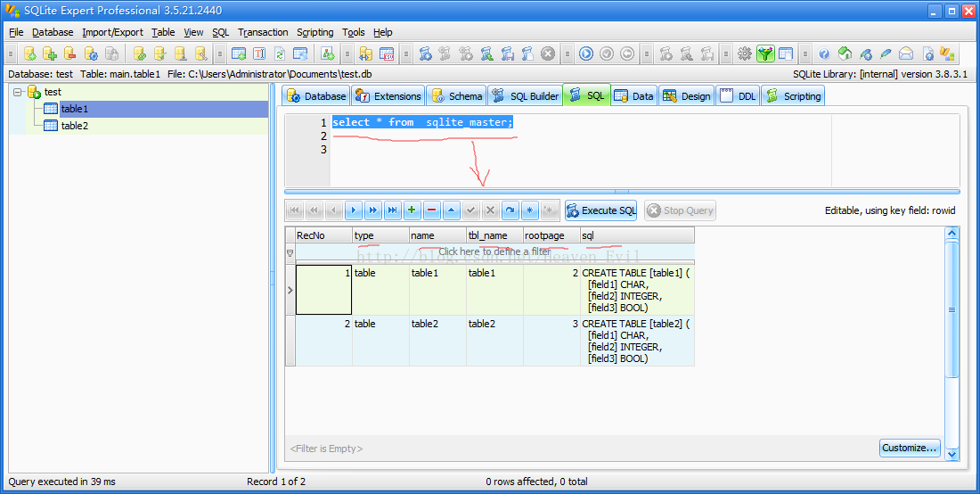Click the blue asterisk bookmark navigator button
This screenshot has height=494, width=980.
(x=530, y=210)
